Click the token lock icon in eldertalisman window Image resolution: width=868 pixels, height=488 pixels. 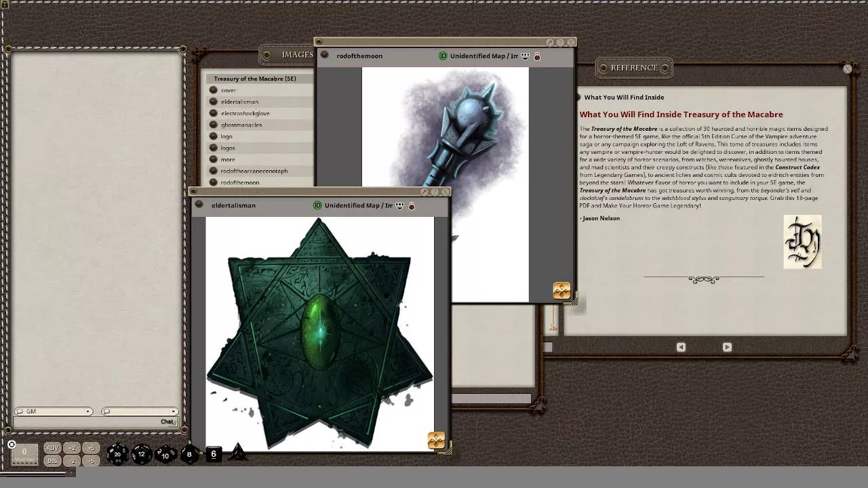coord(412,205)
